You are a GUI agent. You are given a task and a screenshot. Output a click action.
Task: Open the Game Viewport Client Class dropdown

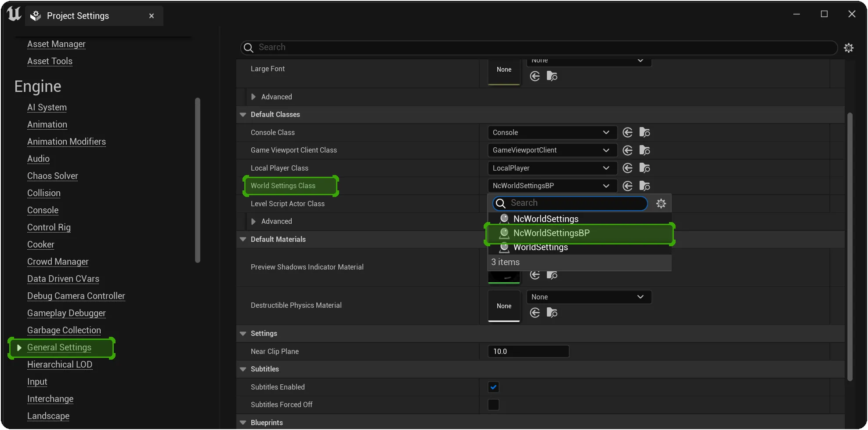[x=552, y=150]
